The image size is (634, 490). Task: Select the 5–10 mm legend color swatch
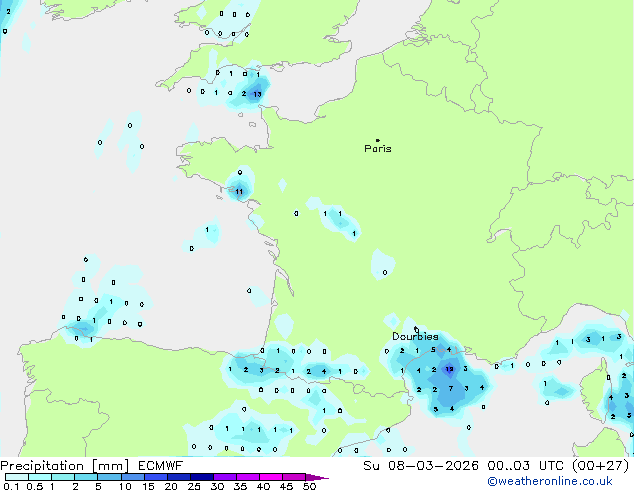pyautogui.click(x=109, y=477)
